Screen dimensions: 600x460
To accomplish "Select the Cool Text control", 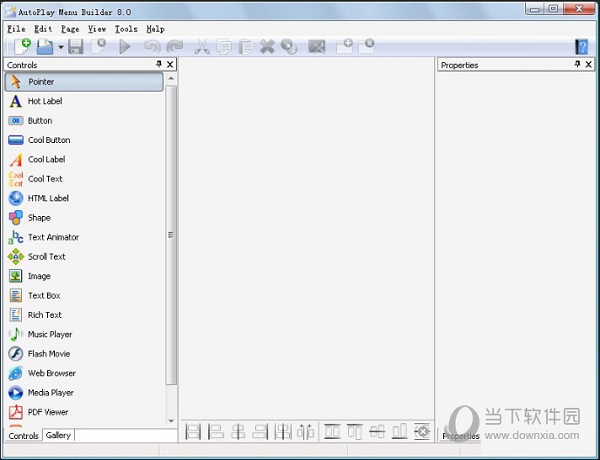I will point(84,179).
